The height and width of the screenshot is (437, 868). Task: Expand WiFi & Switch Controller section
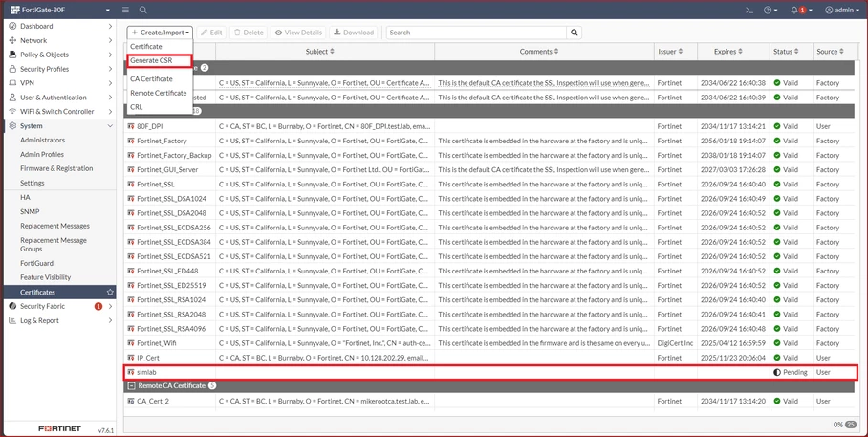59,111
